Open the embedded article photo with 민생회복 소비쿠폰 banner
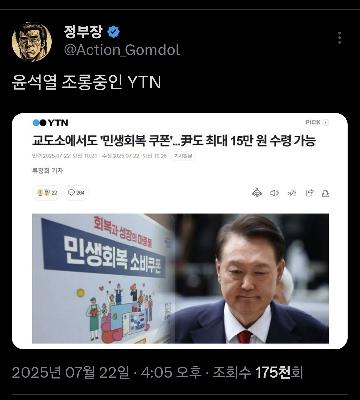360x400 pixels. pyautogui.click(x=180, y=279)
